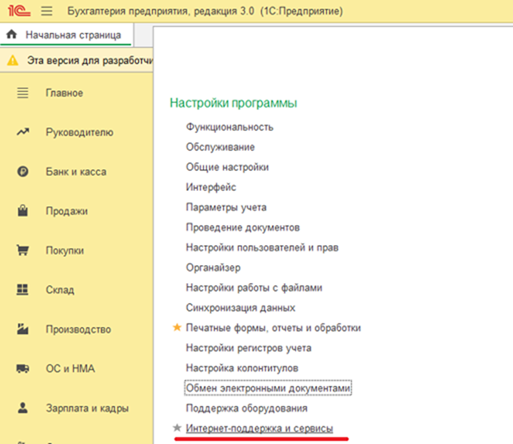This screenshot has height=444, width=513.
Task: Open Синхронизация данных
Action: tap(240, 308)
